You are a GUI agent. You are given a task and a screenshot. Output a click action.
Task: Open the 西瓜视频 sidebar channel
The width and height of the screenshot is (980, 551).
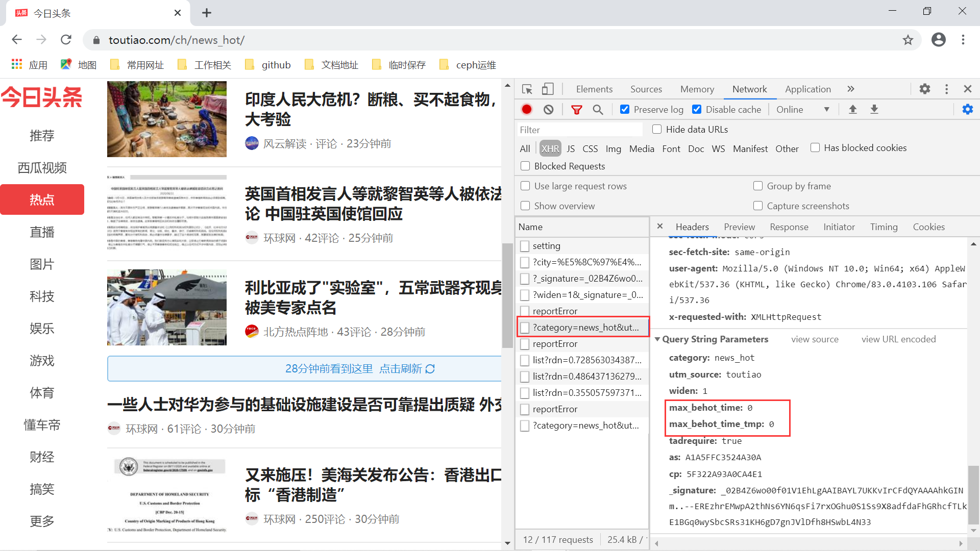pos(42,168)
